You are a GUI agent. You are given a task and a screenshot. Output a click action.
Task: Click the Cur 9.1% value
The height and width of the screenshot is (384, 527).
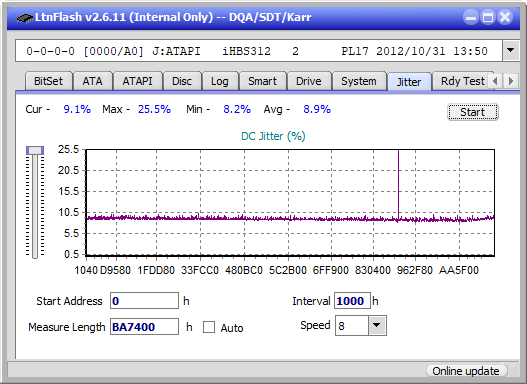(77, 109)
